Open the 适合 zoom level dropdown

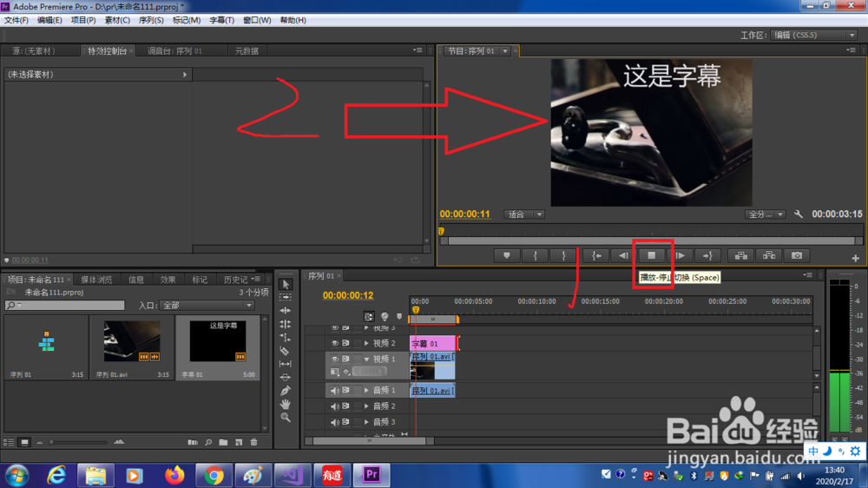[x=523, y=214]
